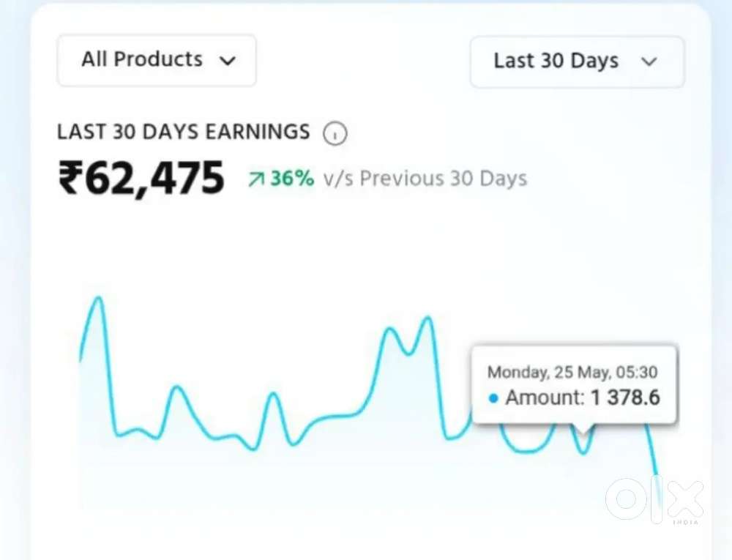
Task: Click the tooltip pointer dip on chart
Action: [x=583, y=450]
